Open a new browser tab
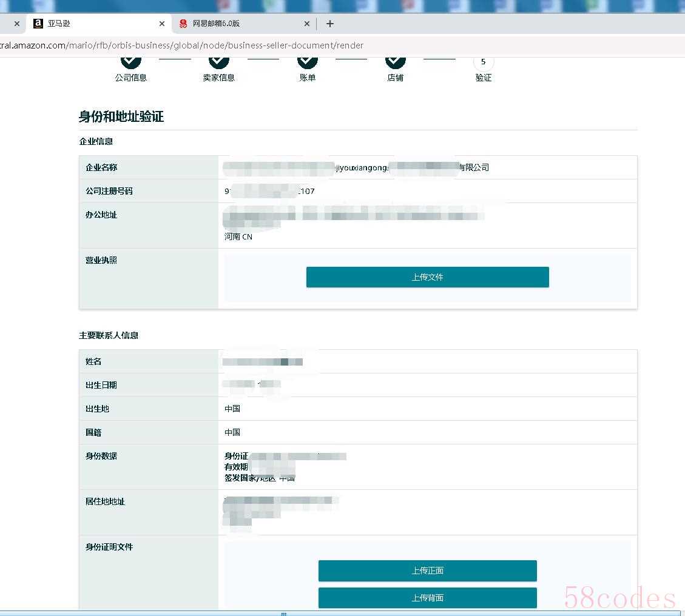 coord(330,24)
